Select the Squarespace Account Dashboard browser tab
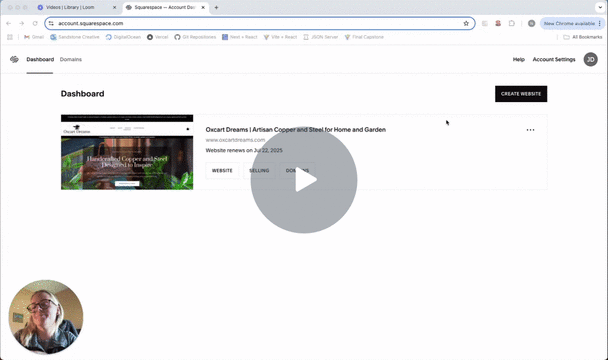This screenshot has height=360, width=608. tap(166, 7)
